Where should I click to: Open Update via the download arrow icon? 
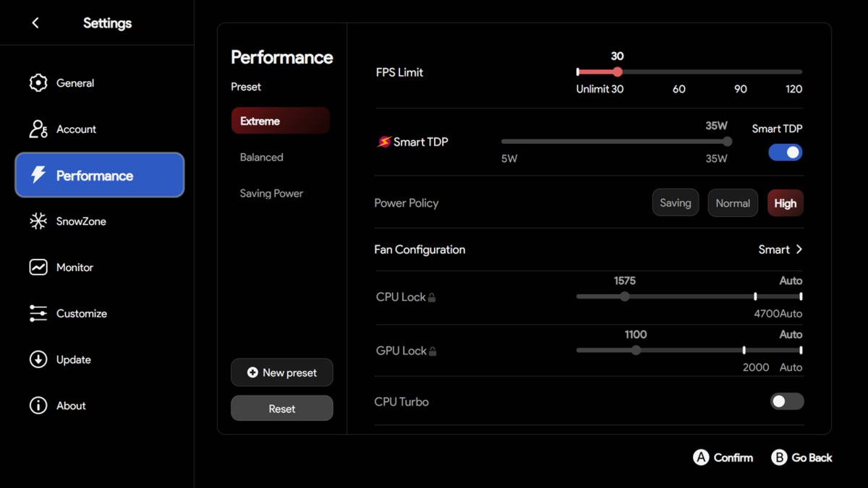coord(38,359)
